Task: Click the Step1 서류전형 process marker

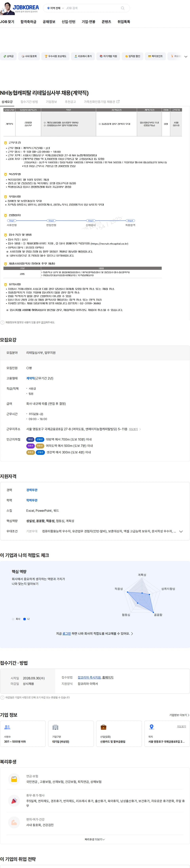Action: [12, 221]
